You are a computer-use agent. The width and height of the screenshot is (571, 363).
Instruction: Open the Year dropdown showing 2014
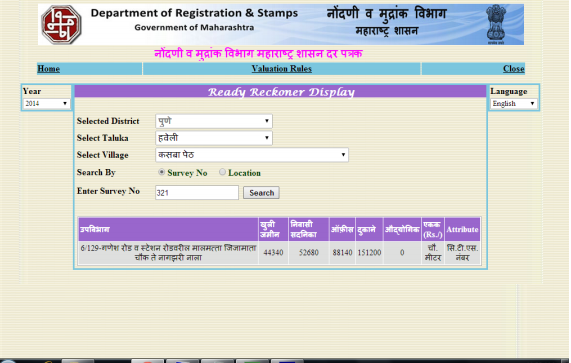46,103
